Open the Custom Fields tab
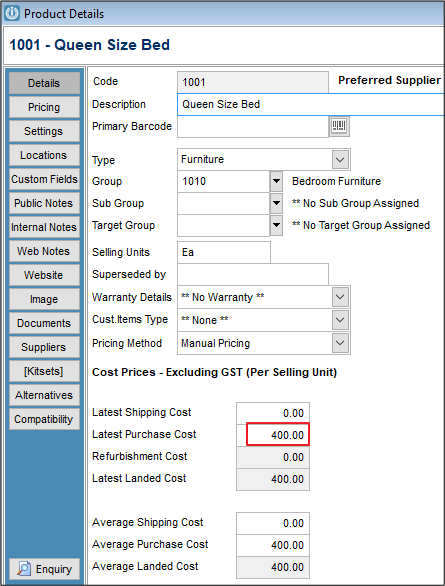 coord(44,179)
